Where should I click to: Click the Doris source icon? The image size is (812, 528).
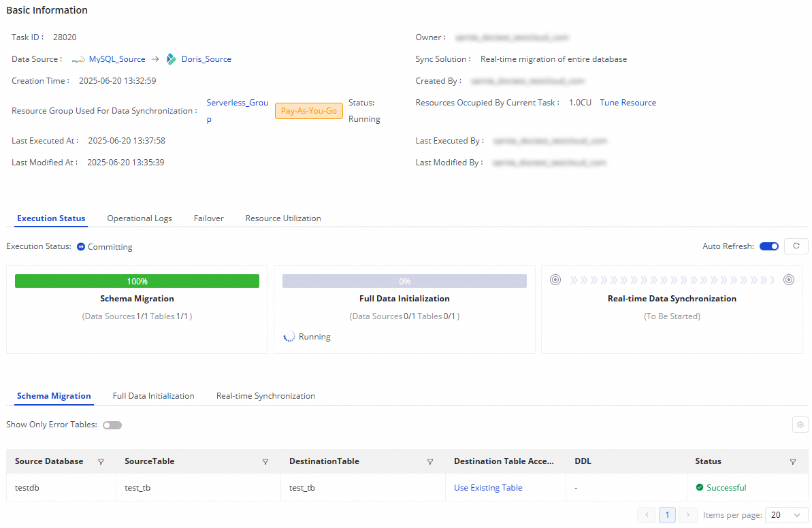172,59
